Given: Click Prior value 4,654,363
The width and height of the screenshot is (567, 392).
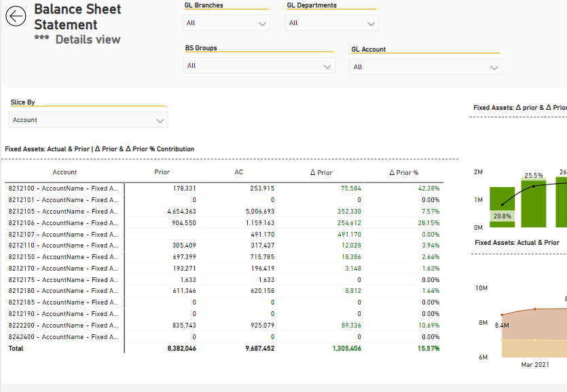Looking at the screenshot, I should coord(181,212).
